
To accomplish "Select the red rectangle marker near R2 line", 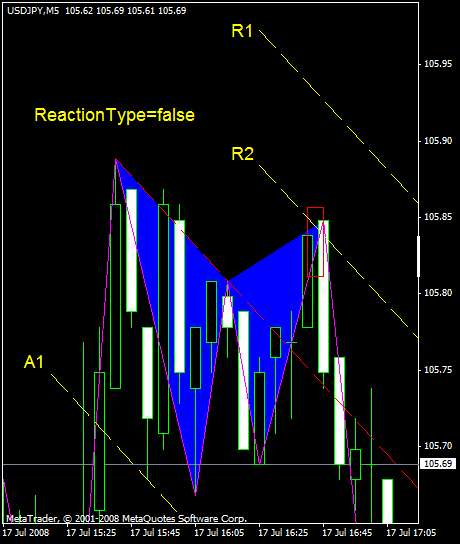I will [315, 242].
